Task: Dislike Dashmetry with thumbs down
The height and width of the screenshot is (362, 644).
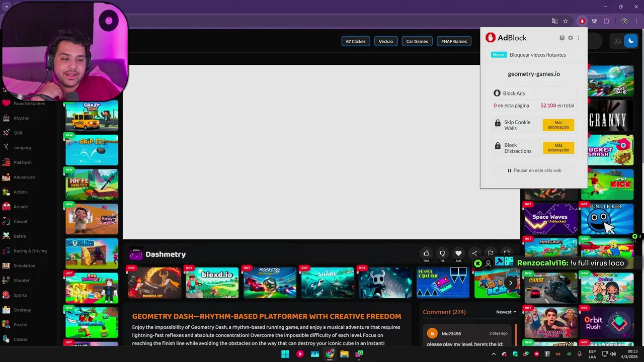Action: [442, 253]
